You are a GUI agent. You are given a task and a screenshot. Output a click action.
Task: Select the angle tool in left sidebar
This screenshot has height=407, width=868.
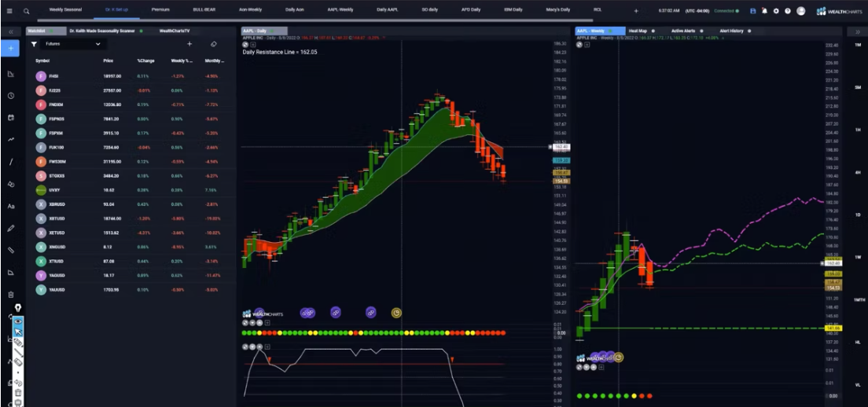pos(10,272)
